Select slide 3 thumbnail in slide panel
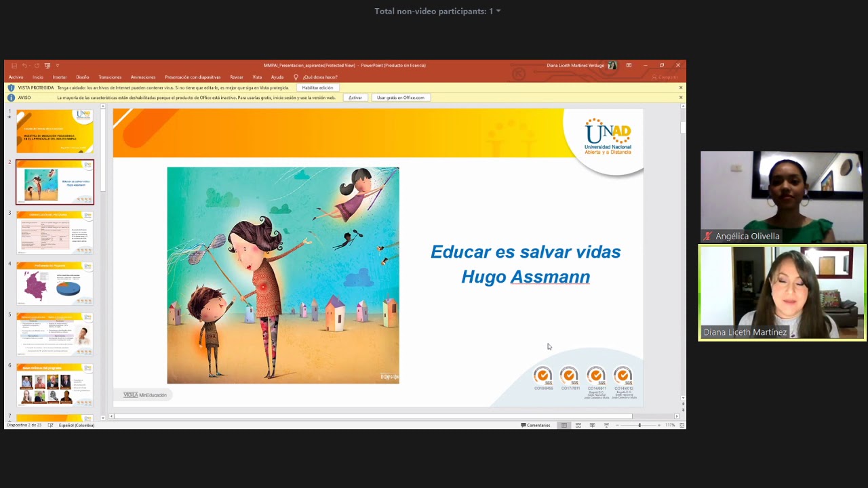This screenshot has width=868, height=488. [x=55, y=232]
